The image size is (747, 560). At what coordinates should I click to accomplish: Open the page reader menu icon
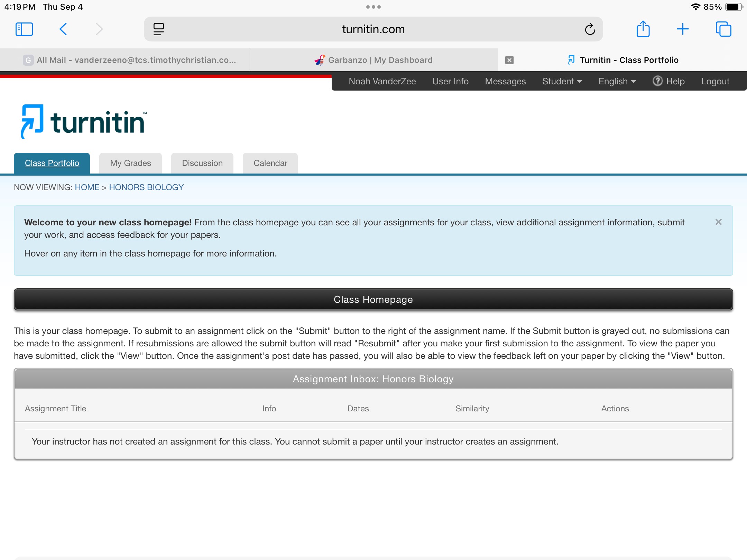pyautogui.click(x=158, y=29)
